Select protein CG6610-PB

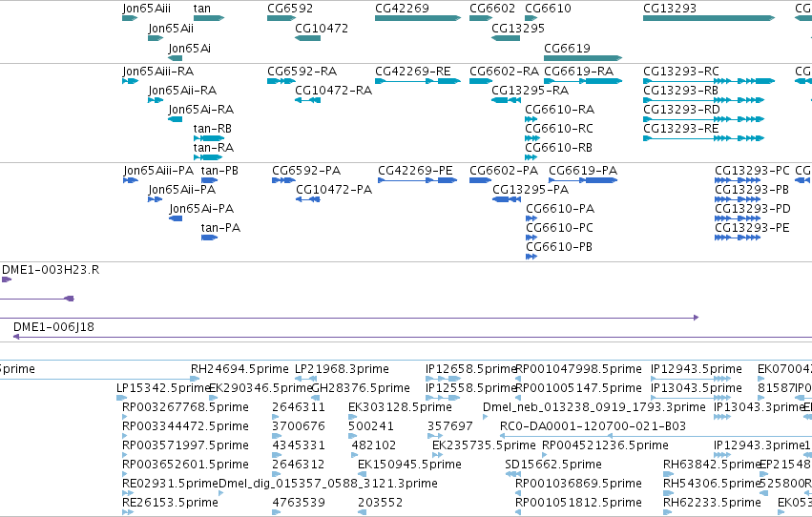(531, 258)
